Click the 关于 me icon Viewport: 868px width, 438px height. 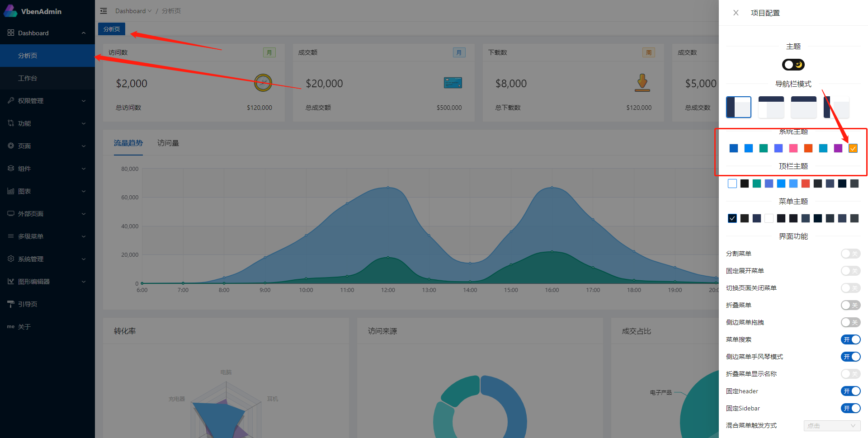[11, 326]
